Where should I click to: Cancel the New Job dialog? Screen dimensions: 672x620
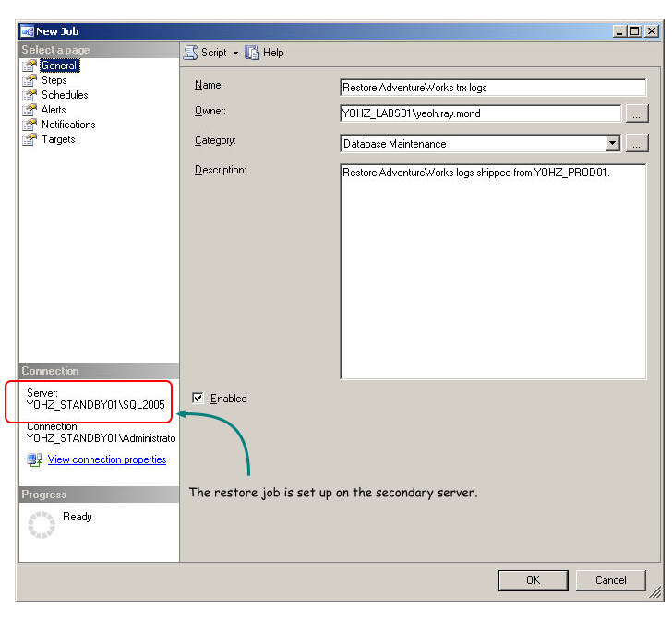[610, 580]
